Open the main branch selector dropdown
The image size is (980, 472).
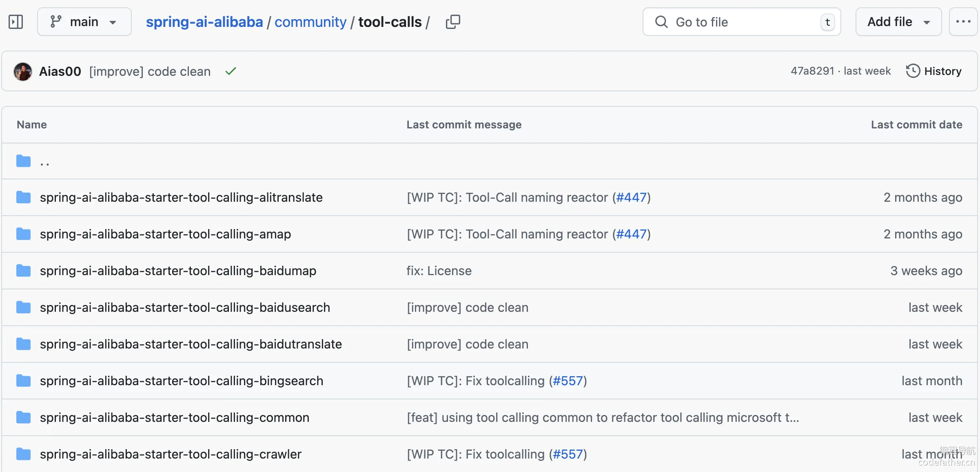(x=84, y=22)
